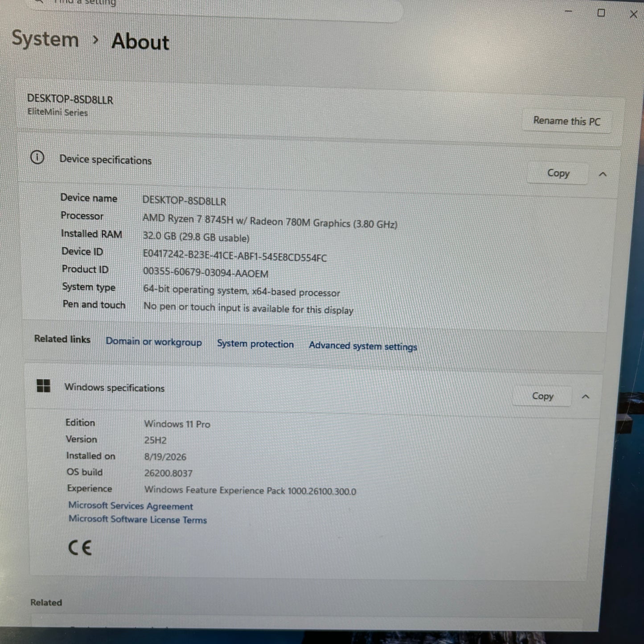
Task: Click the EliteMini Series model text
Action: (x=57, y=112)
